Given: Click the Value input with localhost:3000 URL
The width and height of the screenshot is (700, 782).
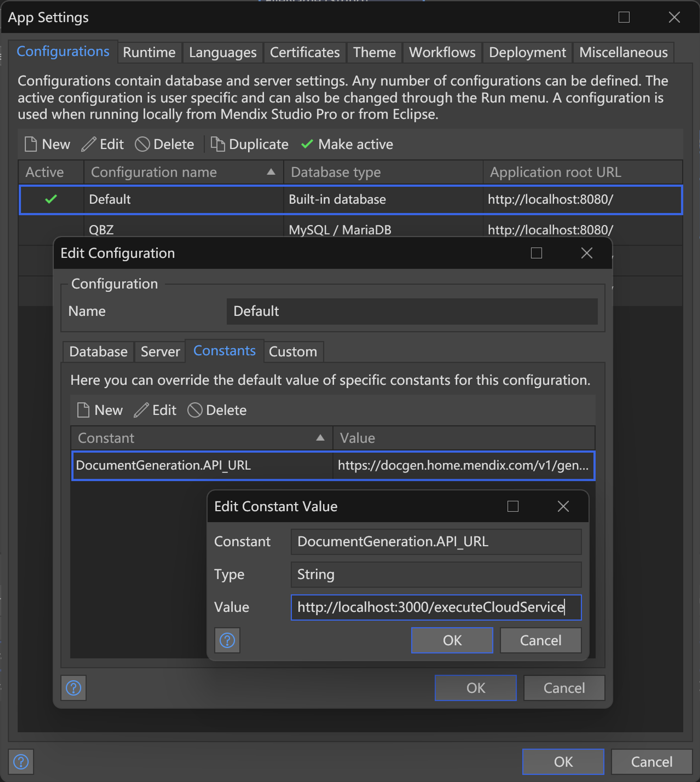Looking at the screenshot, I should 436,607.
